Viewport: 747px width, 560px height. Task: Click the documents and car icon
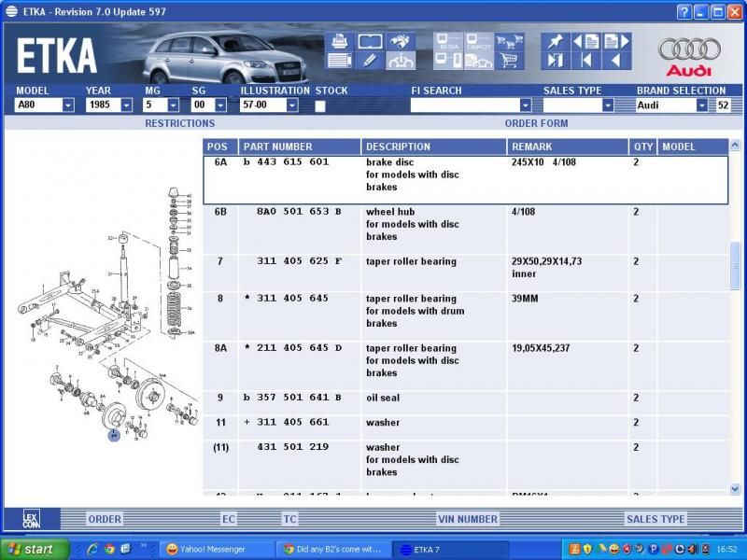click(478, 61)
